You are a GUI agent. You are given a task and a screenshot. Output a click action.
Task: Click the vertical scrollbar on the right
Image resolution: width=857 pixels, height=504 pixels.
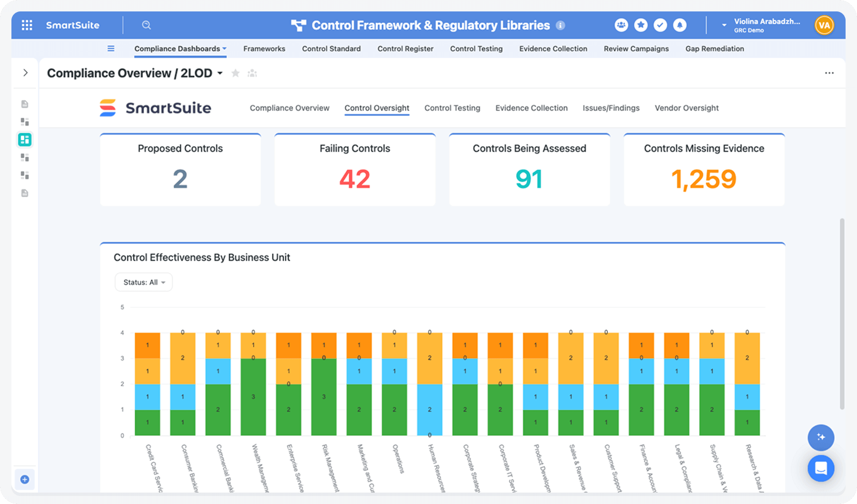click(842, 313)
